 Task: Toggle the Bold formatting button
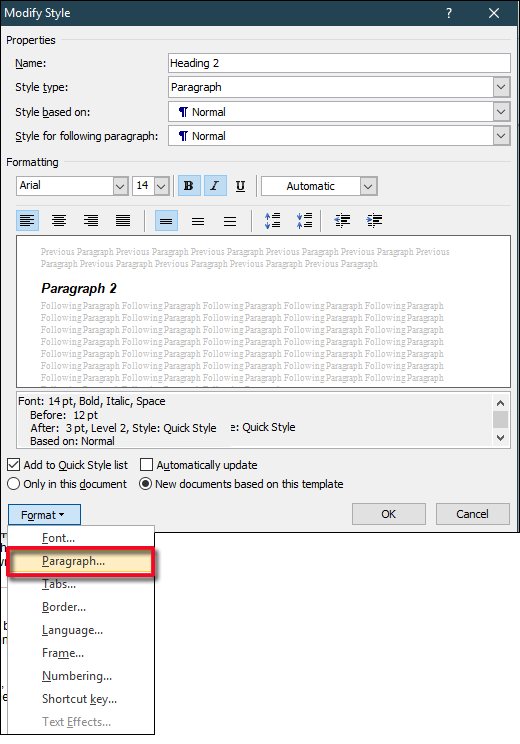click(x=189, y=186)
